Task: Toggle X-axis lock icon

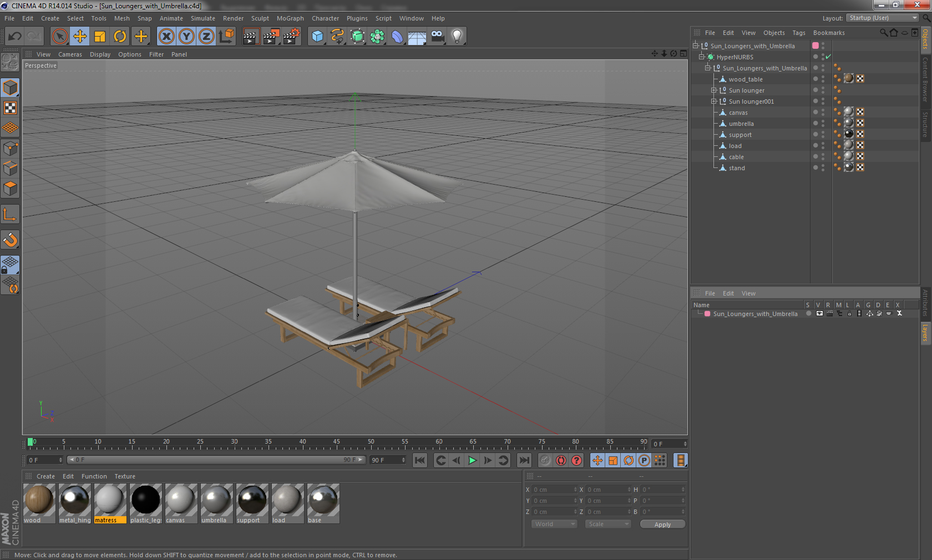Action: click(x=166, y=37)
